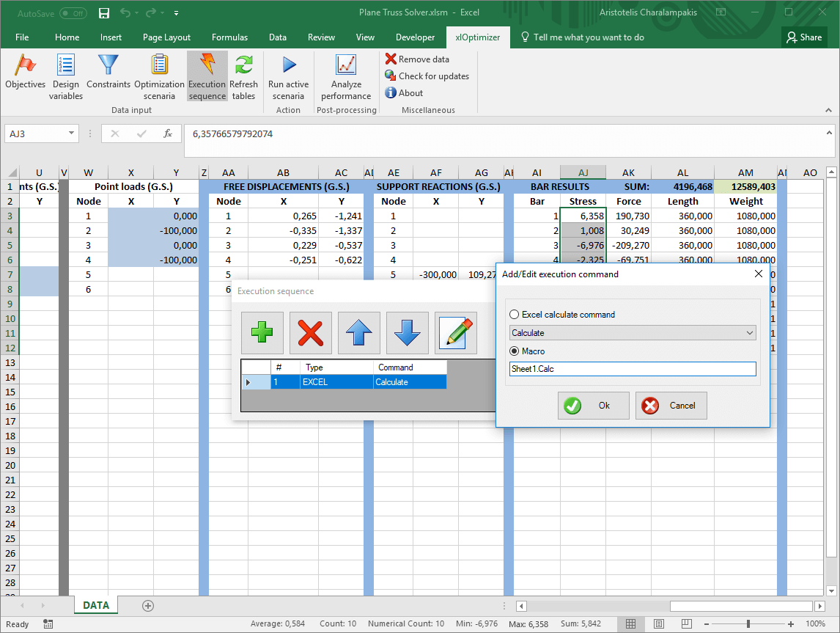840x633 pixels.
Task: Move command up with blue arrow
Action: click(358, 333)
